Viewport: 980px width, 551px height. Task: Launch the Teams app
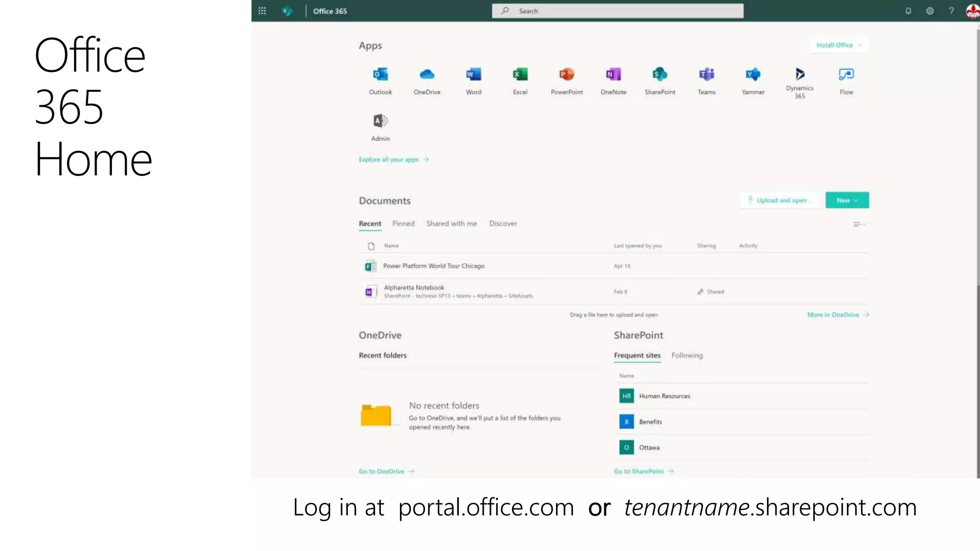(x=706, y=81)
